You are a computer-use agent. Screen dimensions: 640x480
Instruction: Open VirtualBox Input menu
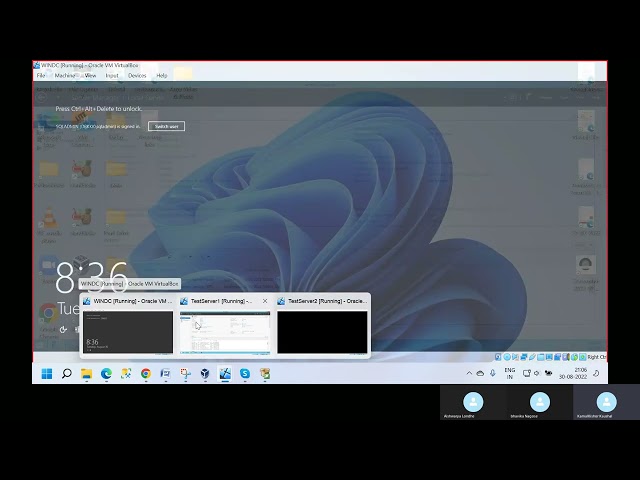click(x=112, y=76)
